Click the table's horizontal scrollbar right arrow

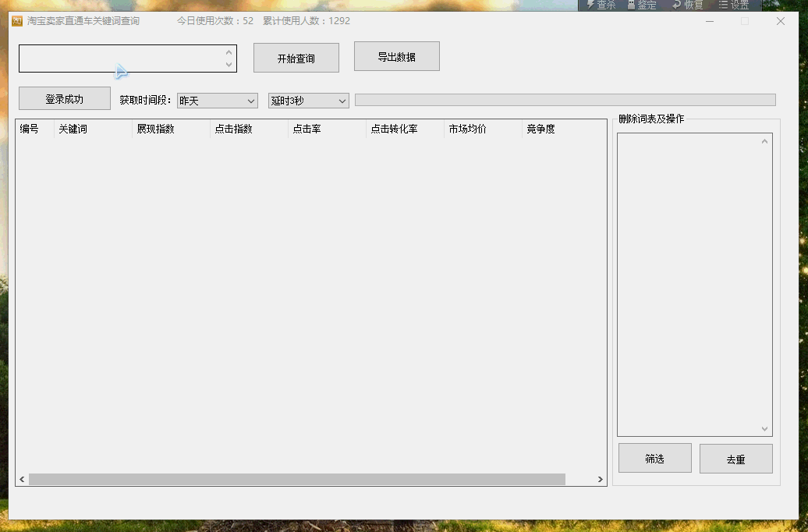601,480
